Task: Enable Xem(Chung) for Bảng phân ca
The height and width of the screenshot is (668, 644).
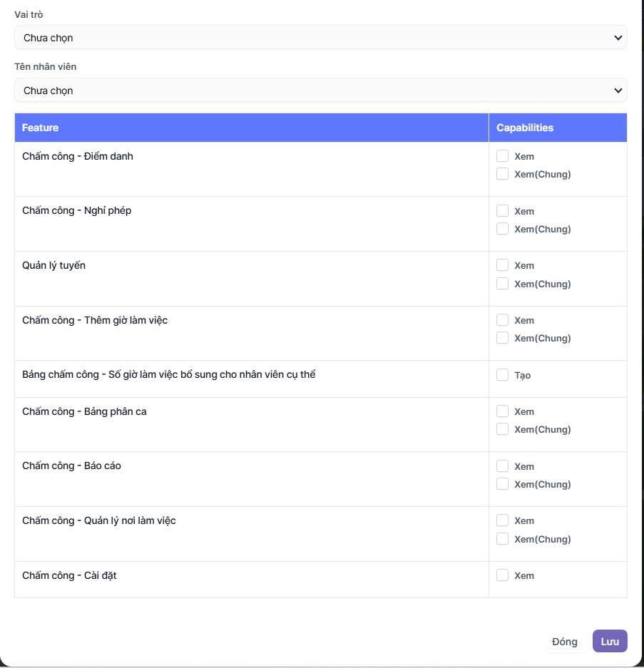Action: tap(503, 429)
